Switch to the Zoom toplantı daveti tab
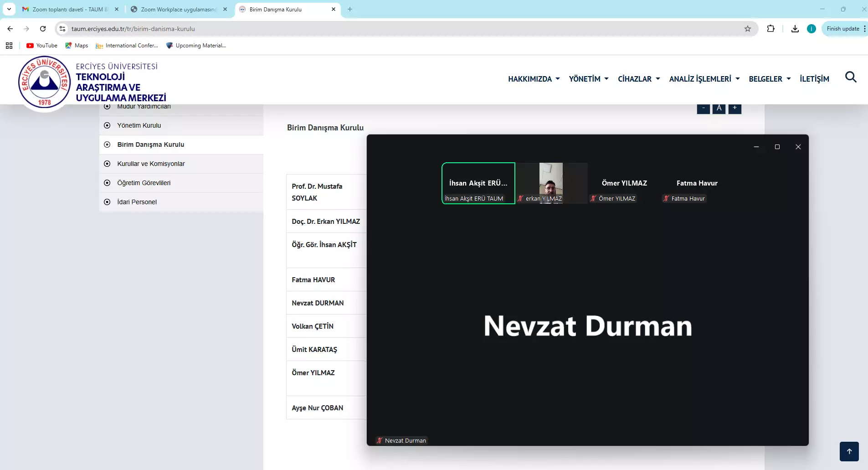This screenshot has height=470, width=868. 69,9
